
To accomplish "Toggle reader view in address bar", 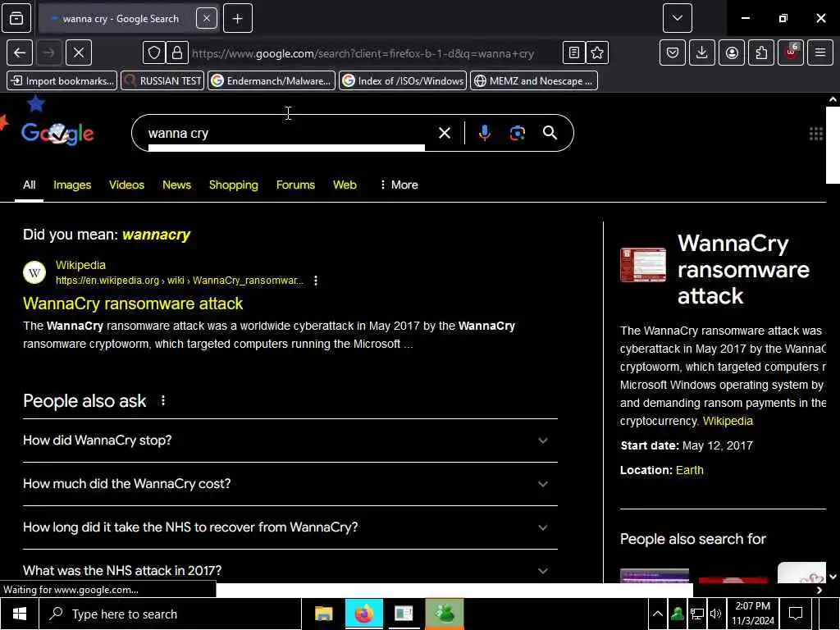I will point(573,52).
